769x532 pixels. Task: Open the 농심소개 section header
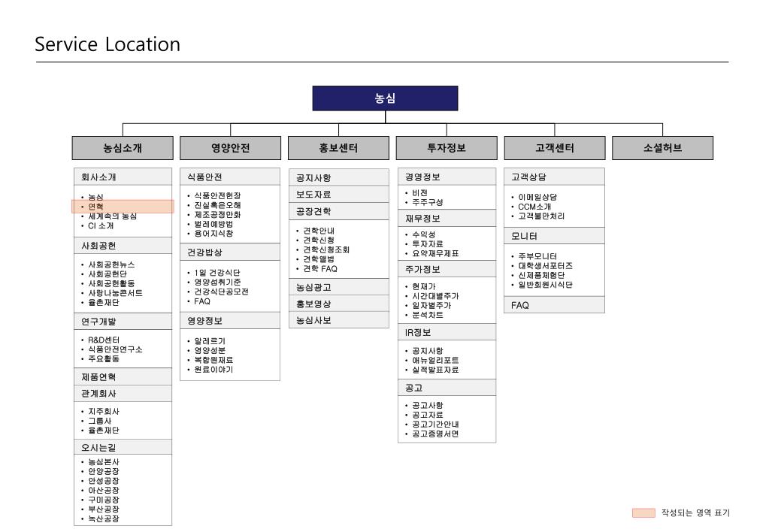(x=123, y=147)
